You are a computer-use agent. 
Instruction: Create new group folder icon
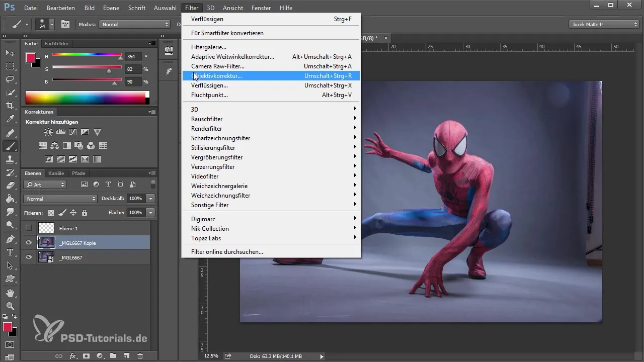click(113, 356)
